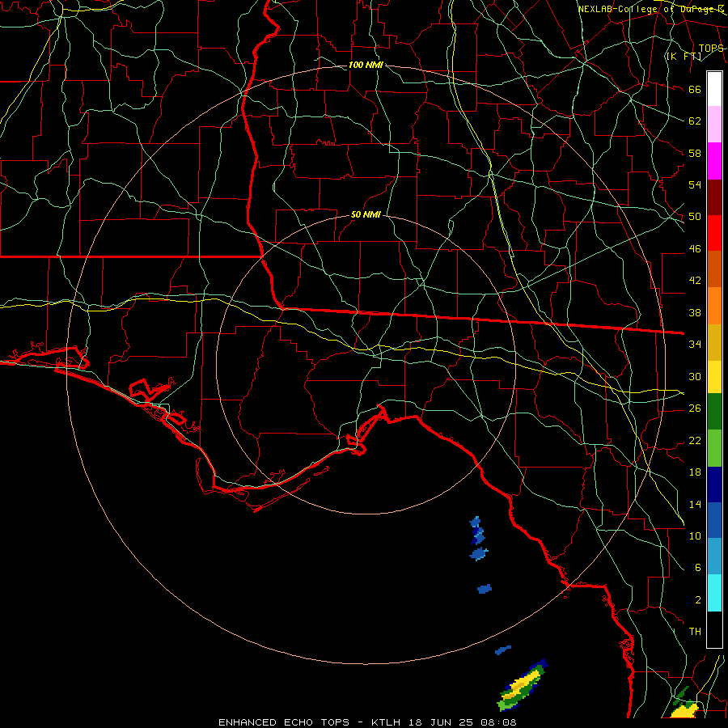Pick the bright orange legend swatch

714,306
